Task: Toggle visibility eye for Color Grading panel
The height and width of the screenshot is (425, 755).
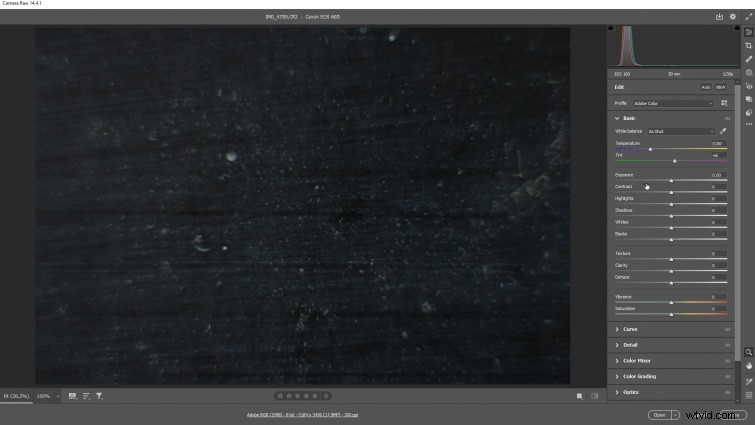Action: [728, 377]
